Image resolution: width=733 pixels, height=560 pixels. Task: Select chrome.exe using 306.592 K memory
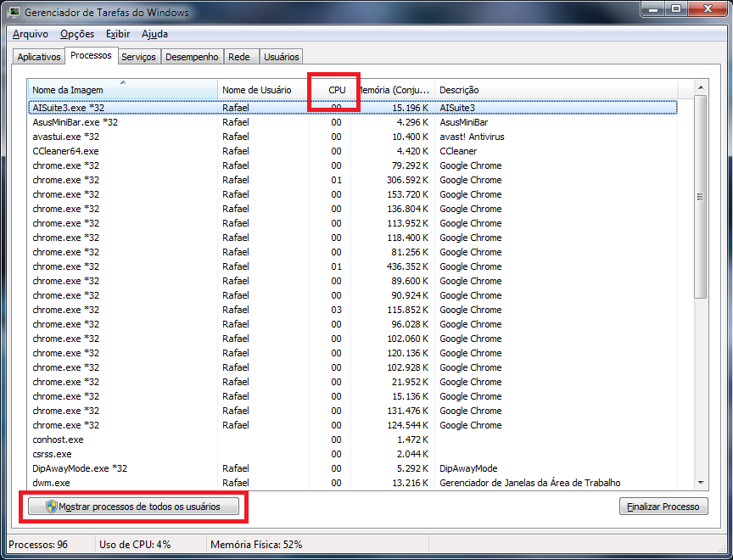(x=353, y=181)
